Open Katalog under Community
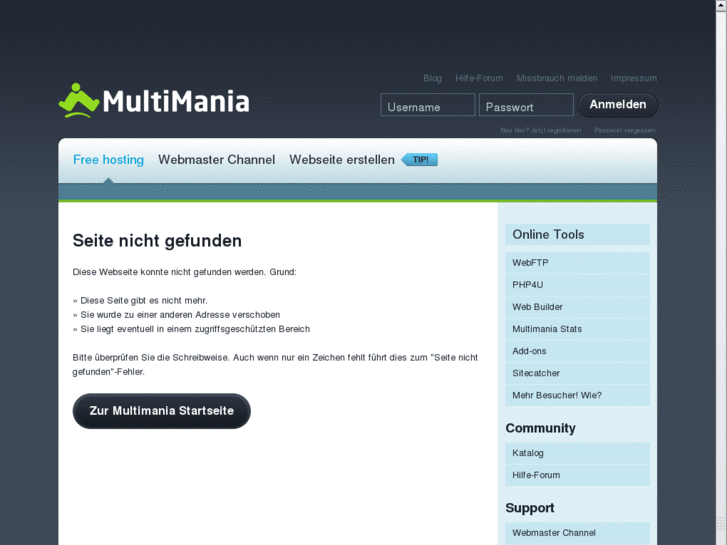 pos(577,453)
